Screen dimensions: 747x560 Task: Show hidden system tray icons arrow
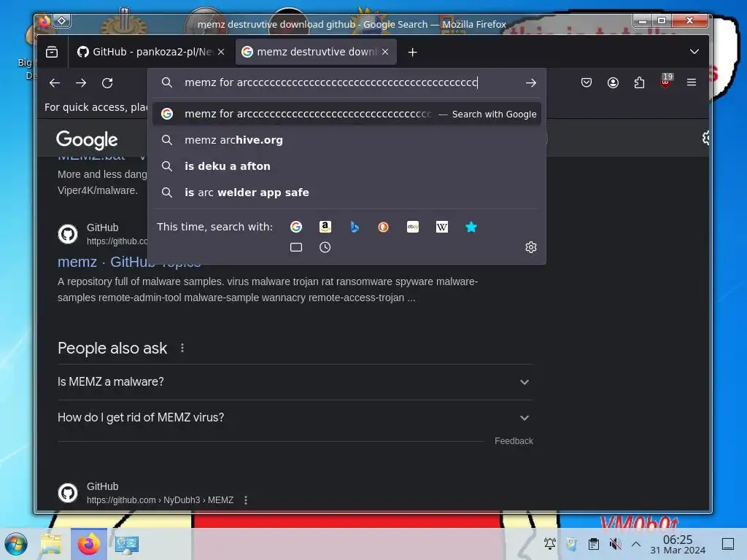[636, 543]
